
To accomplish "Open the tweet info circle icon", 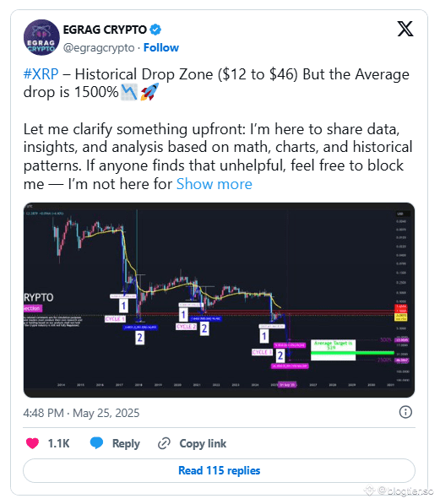I will [x=405, y=412].
